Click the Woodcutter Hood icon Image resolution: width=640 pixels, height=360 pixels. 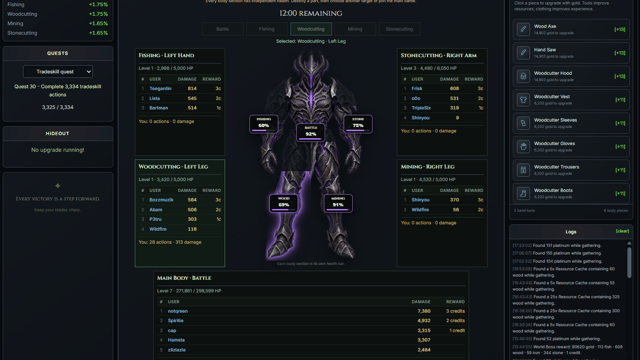click(523, 76)
